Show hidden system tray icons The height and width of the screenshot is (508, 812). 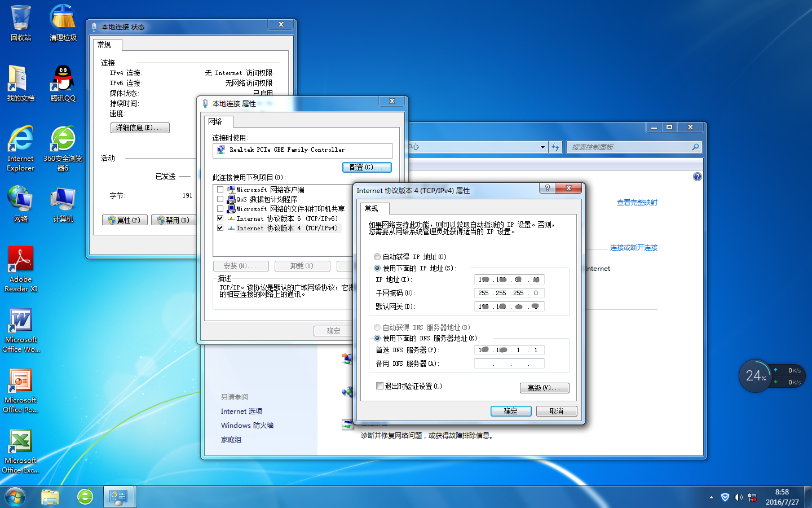click(711, 497)
